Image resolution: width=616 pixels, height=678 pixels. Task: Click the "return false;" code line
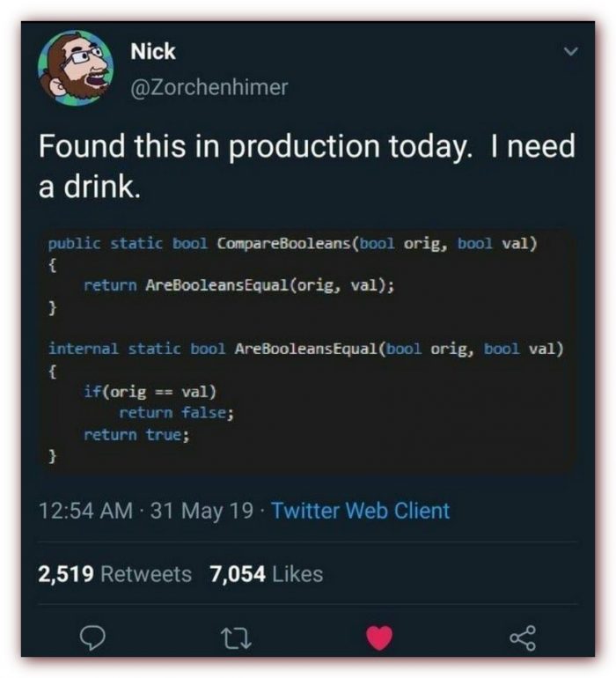tap(176, 412)
